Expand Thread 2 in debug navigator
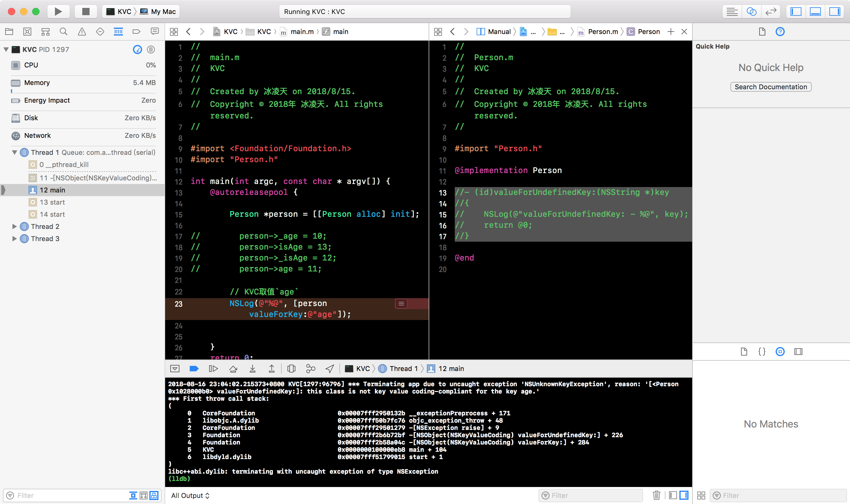This screenshot has height=504, width=850. pyautogui.click(x=14, y=226)
